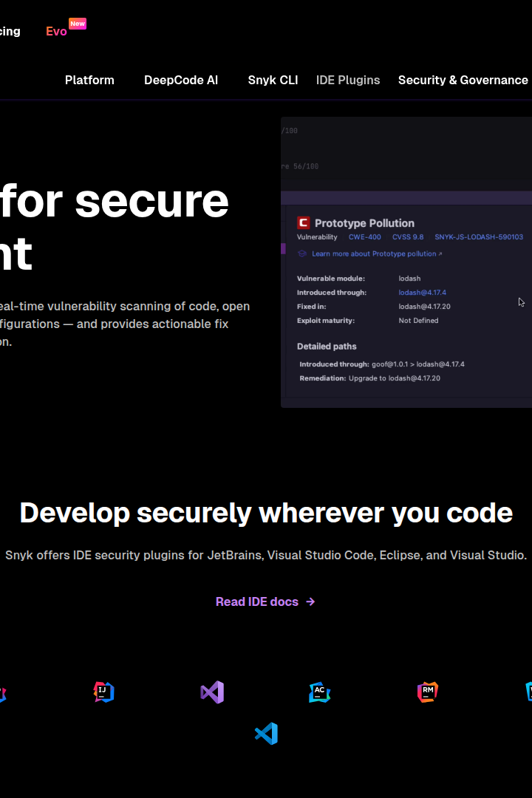Click the IntelliJ IDEA logo icon
The width and height of the screenshot is (532, 798).
pyautogui.click(x=104, y=692)
